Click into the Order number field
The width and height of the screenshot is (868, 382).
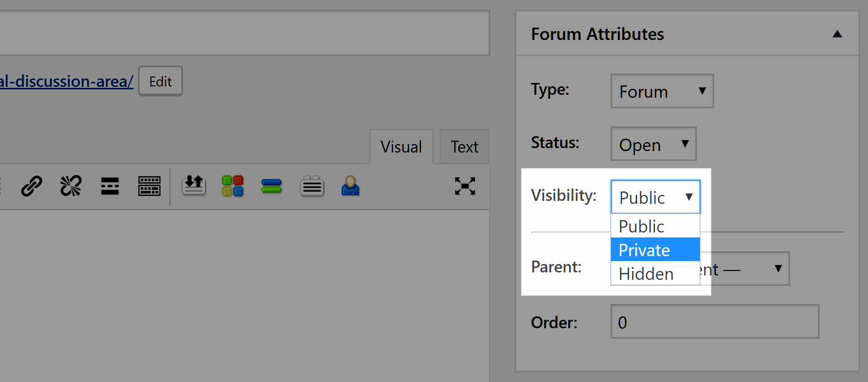point(715,322)
